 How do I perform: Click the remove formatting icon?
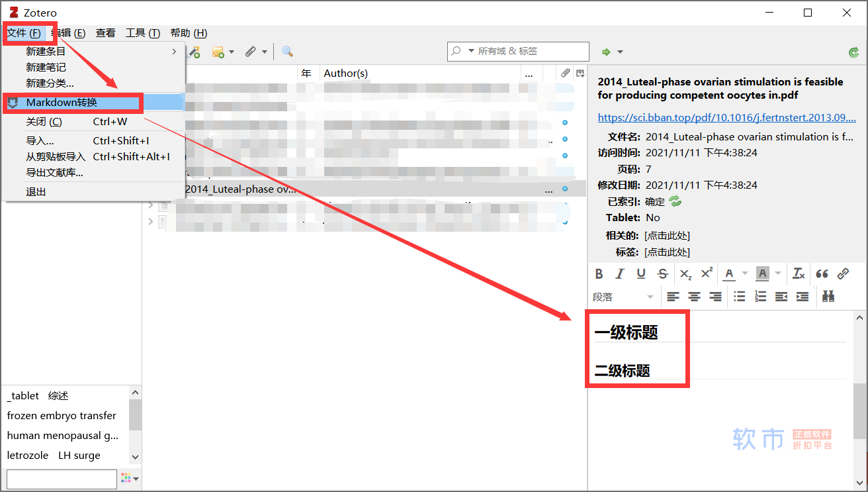[799, 273]
